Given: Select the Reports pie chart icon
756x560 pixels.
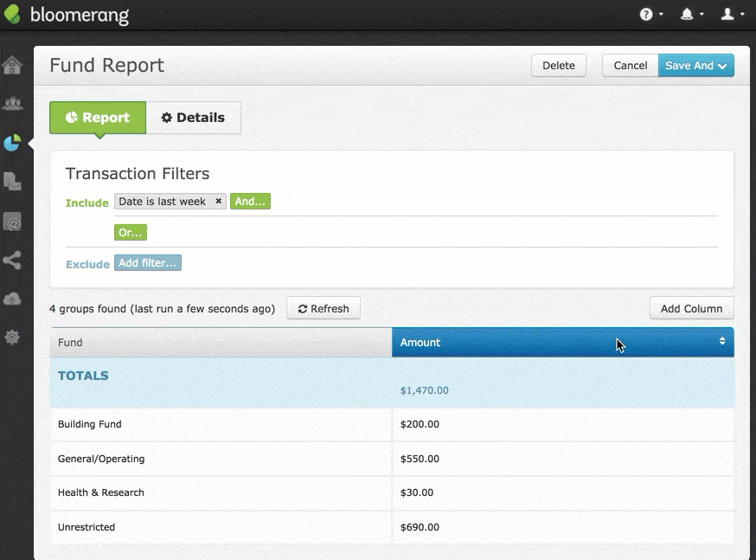Looking at the screenshot, I should tap(12, 143).
